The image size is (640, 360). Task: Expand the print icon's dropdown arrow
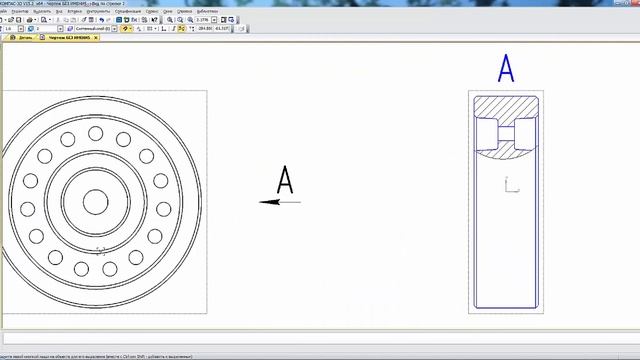[x=35, y=20]
